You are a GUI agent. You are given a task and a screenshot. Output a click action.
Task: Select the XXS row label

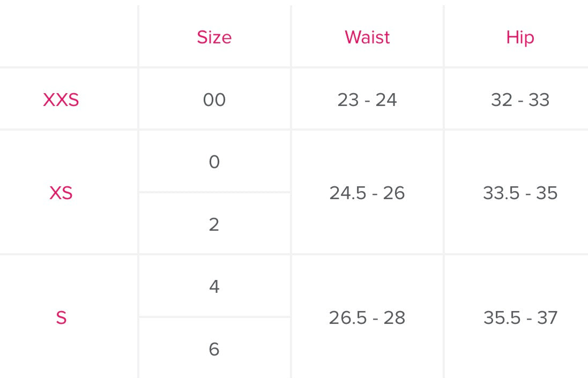(61, 100)
